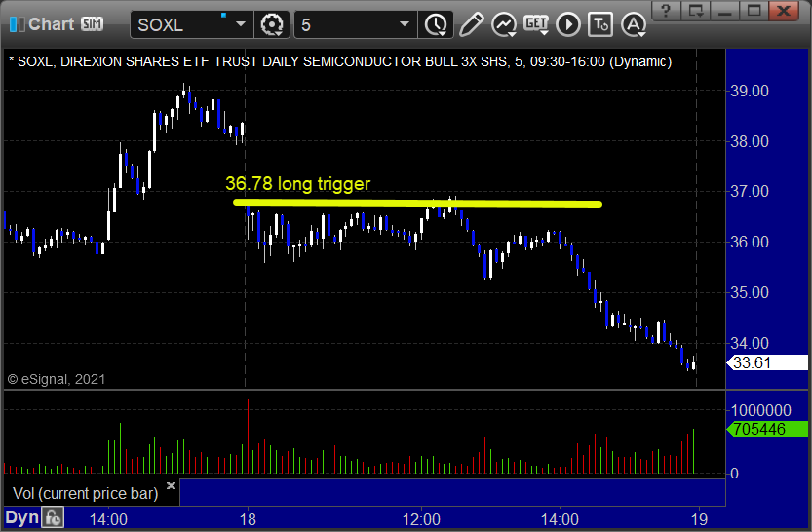
Task: Click the "Vol (current price bar)" label
Action: click(86, 493)
